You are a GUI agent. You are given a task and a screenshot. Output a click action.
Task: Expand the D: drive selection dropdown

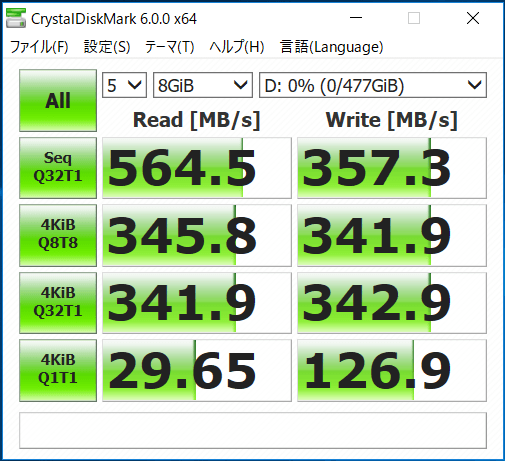tap(373, 85)
